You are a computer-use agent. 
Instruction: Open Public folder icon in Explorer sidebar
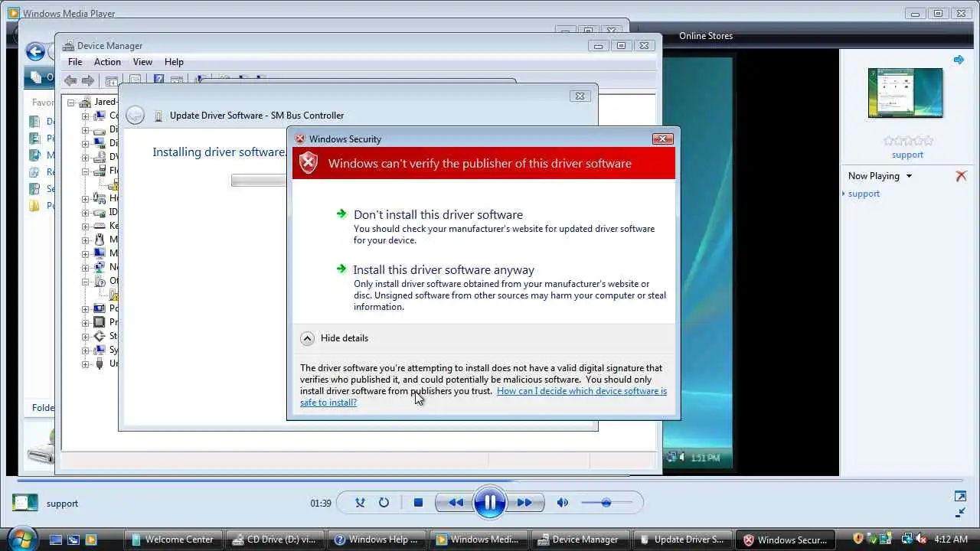(x=34, y=206)
